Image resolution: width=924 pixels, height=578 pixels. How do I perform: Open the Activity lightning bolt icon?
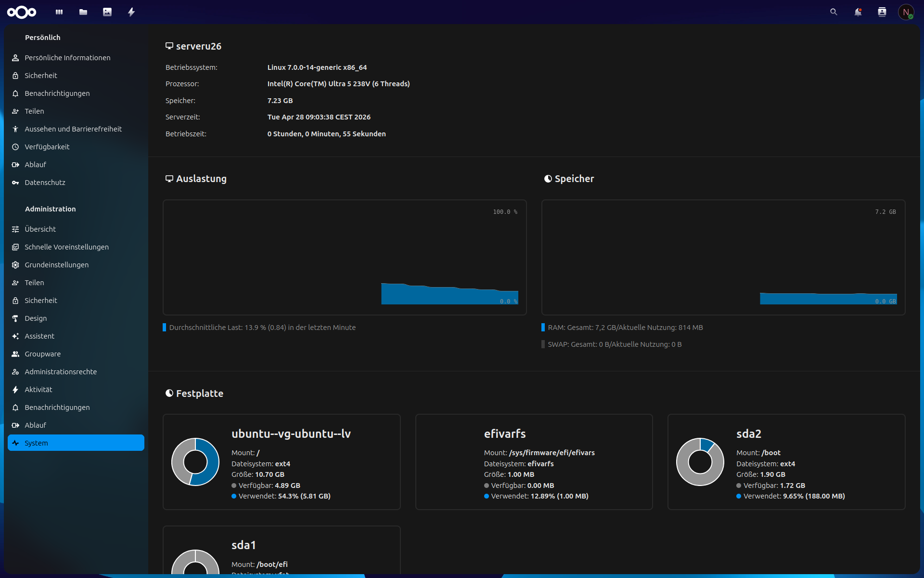[131, 12]
